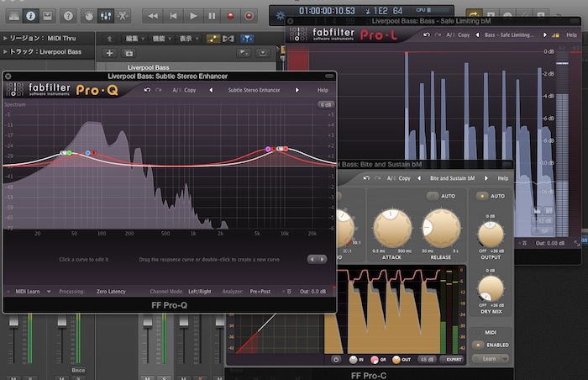Image resolution: width=588 pixels, height=380 pixels.
Task: Click the up-arrow hierarchy button
Action: (109, 39)
